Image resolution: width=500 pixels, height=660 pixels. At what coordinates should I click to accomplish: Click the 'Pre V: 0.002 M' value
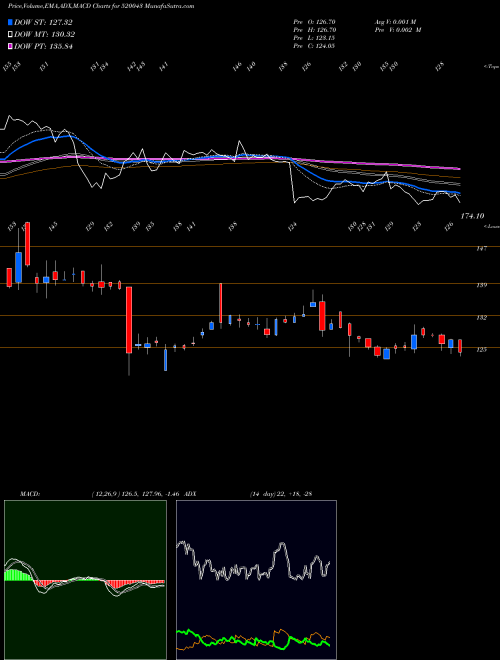pos(398,30)
